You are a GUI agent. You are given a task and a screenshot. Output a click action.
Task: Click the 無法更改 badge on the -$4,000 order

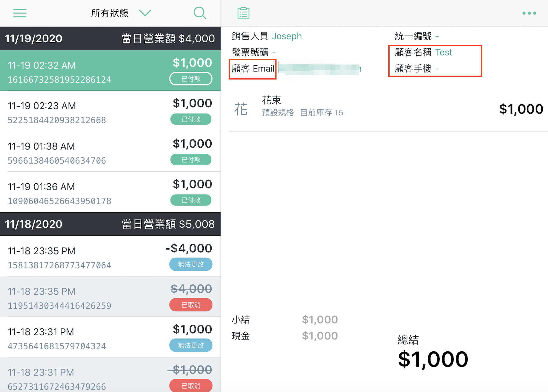pos(191,264)
